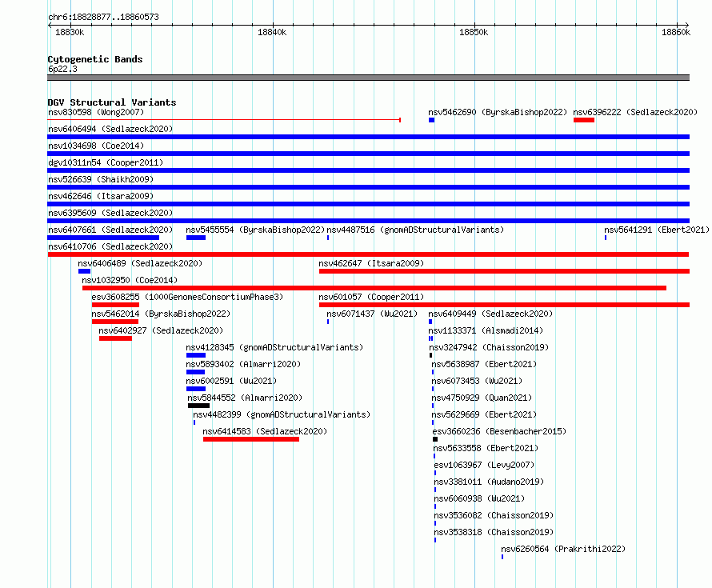Open nsv5844552 (Almarri2020) entry
The image size is (712, 588).
coord(245,398)
